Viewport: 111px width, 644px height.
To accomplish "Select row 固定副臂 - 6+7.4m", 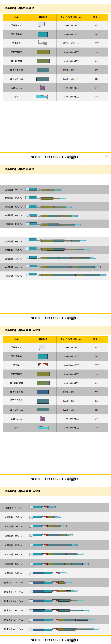I will pos(54,508).
